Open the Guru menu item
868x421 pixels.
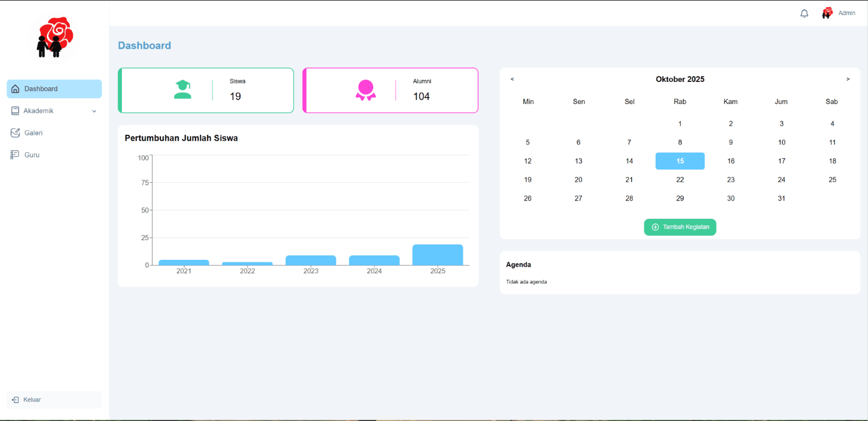pos(54,155)
